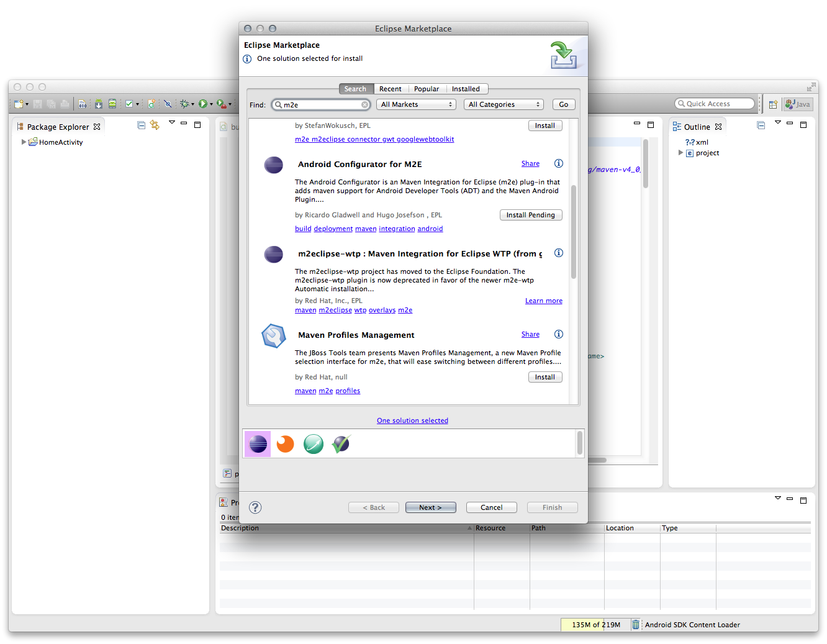Open the All Markets dropdown
Screen dimensions: 827x644
click(x=416, y=104)
